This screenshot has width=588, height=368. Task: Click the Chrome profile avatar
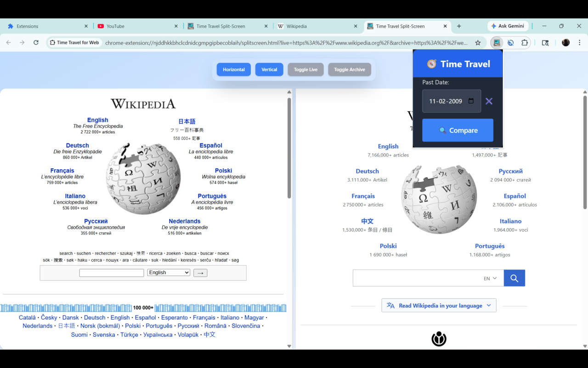point(565,43)
